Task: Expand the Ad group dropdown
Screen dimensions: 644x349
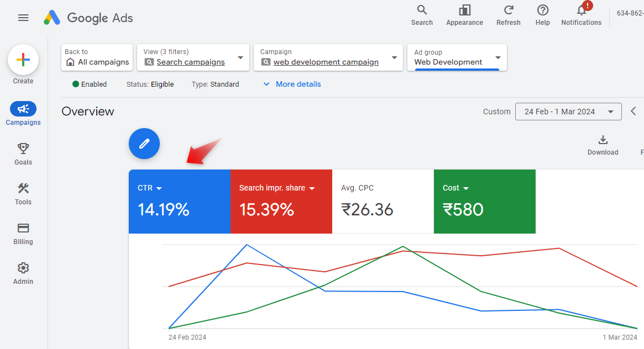Action: (457, 57)
